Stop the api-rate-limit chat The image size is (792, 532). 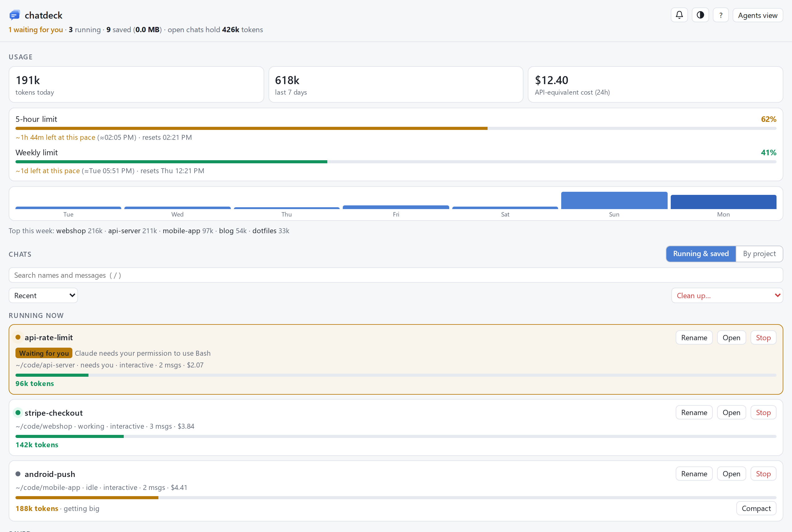tap(763, 337)
